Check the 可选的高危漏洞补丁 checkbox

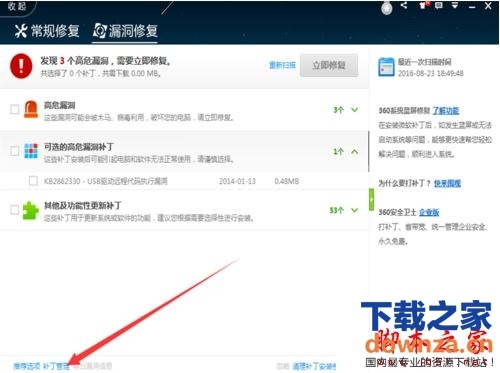click(x=15, y=151)
